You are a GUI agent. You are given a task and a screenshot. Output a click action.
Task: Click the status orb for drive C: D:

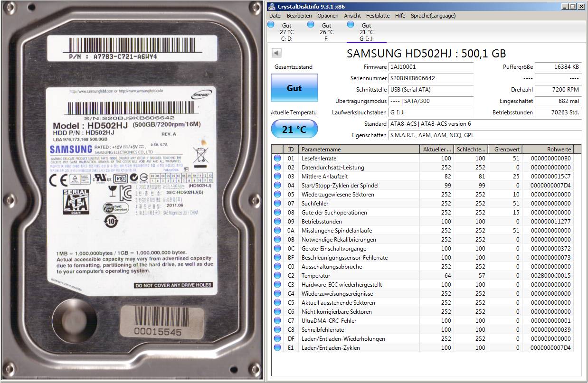click(271, 25)
